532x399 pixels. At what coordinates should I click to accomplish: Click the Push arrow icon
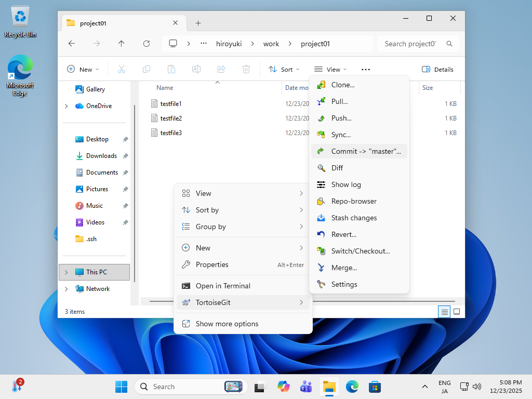[x=321, y=118]
